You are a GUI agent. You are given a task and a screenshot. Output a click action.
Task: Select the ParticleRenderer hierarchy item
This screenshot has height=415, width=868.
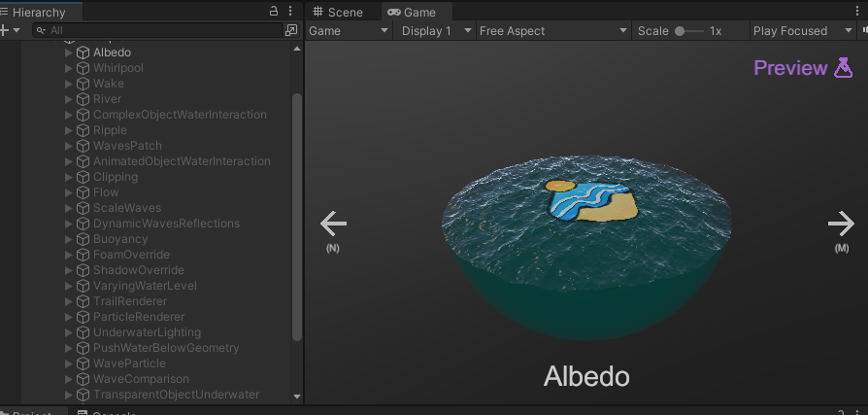point(139,317)
